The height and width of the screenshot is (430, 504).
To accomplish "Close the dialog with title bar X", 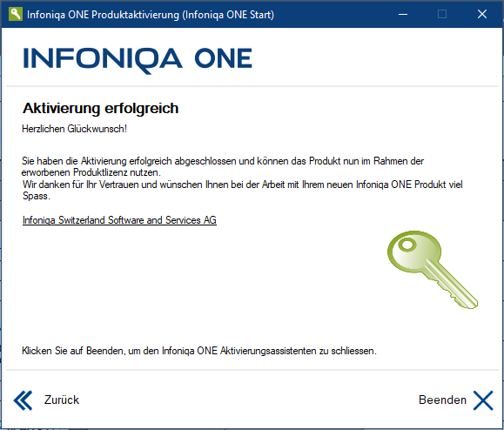I will (482, 14).
